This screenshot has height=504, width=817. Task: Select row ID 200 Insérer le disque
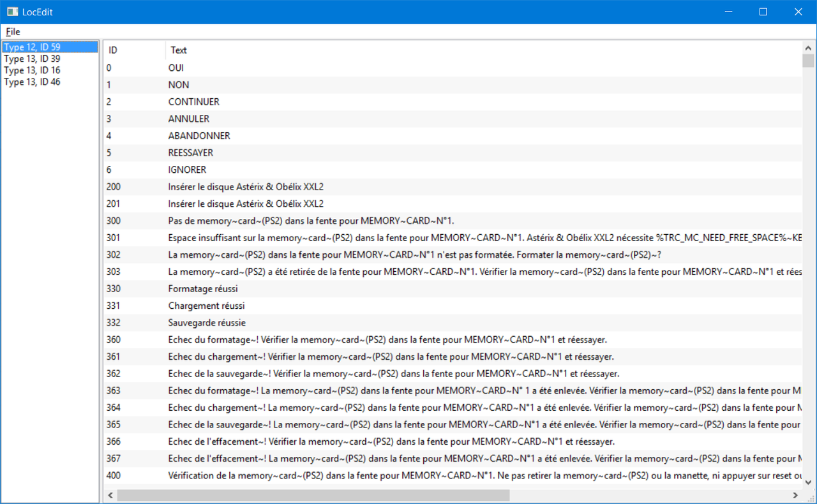(x=453, y=187)
